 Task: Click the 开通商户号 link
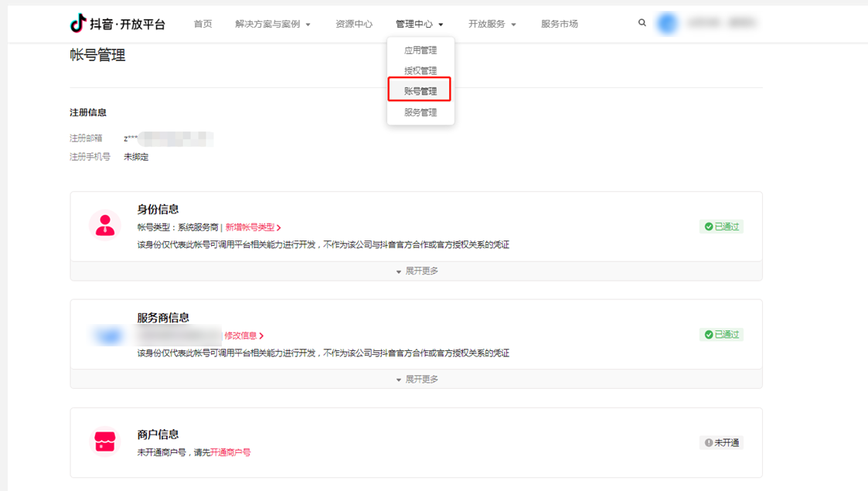point(230,452)
